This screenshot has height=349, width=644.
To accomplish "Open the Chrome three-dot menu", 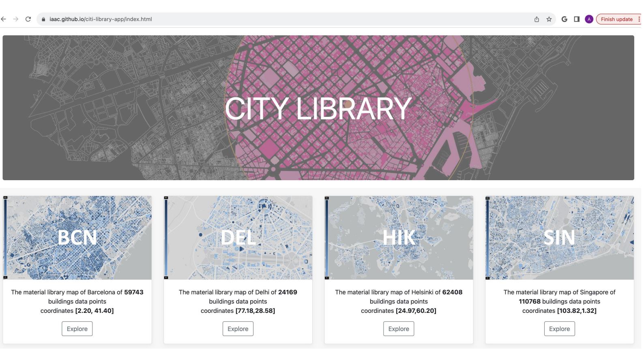I will pos(639,19).
